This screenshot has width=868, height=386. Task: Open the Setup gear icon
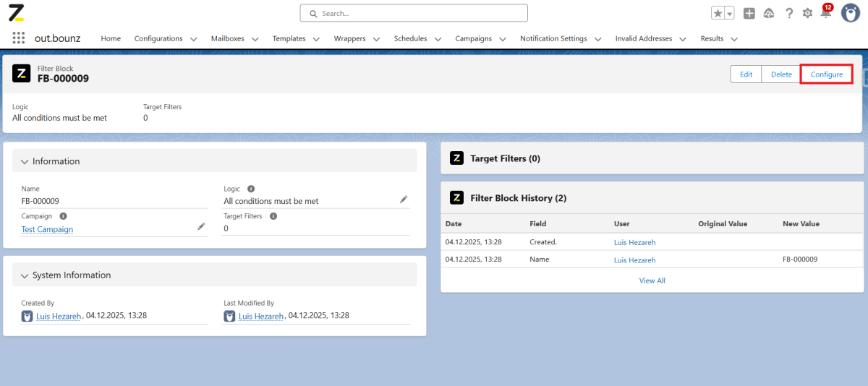tap(807, 13)
